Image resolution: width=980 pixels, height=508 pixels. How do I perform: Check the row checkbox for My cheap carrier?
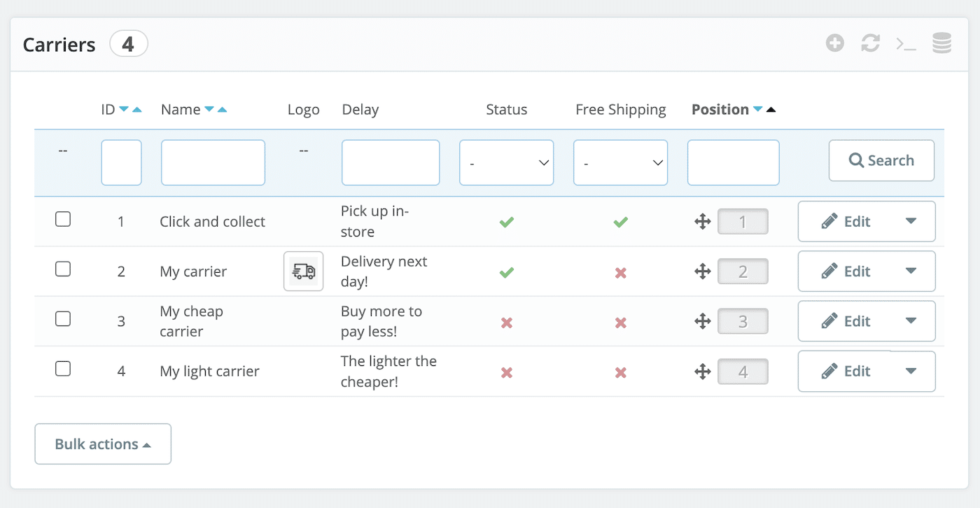point(62,318)
